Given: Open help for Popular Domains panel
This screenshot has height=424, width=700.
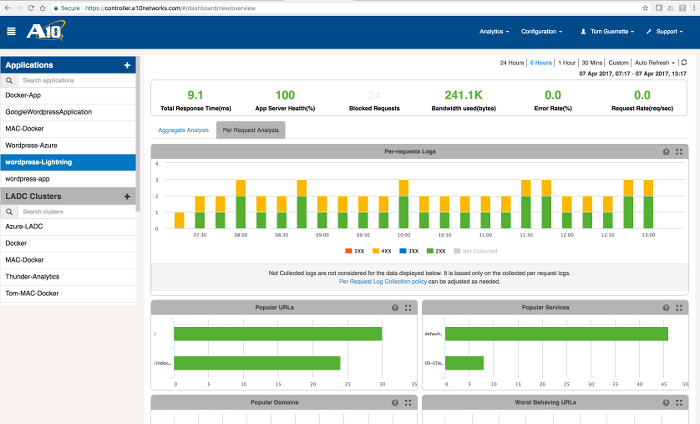Looking at the screenshot, I should pyautogui.click(x=395, y=403).
